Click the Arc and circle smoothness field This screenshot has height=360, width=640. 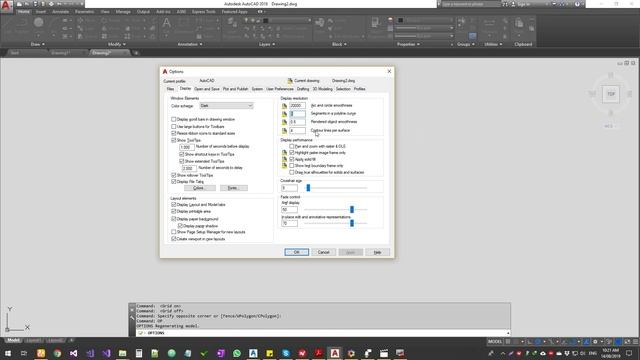click(297, 106)
